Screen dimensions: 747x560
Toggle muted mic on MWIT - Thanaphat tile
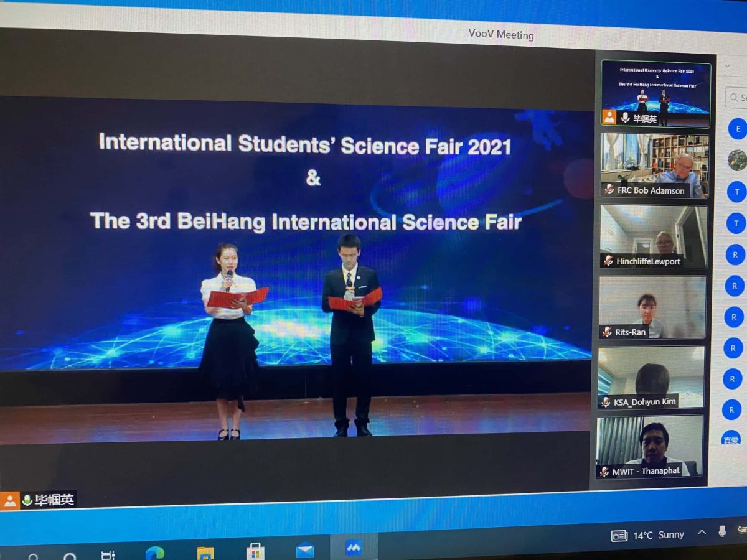click(x=604, y=471)
